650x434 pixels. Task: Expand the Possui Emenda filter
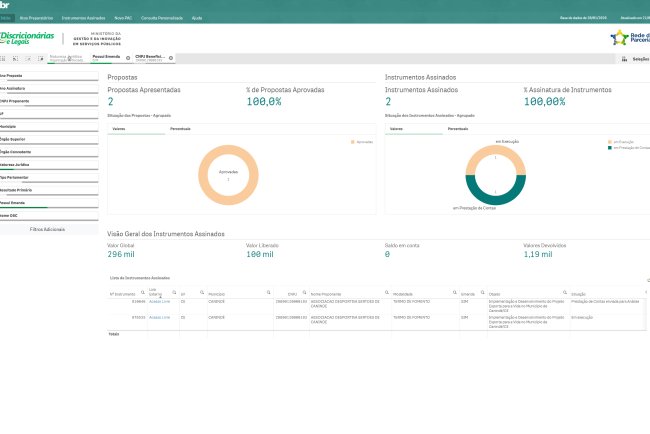[49, 203]
